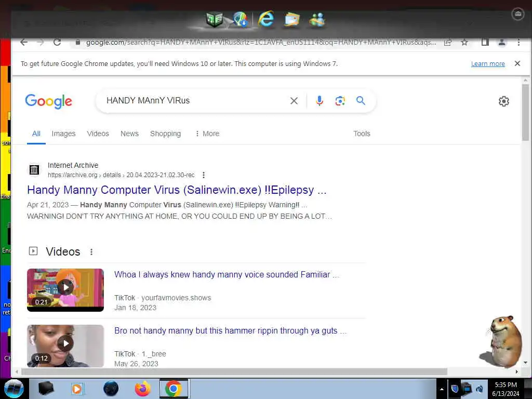Search by image with Google Lens icon
This screenshot has height=399, width=532.
pyautogui.click(x=340, y=101)
